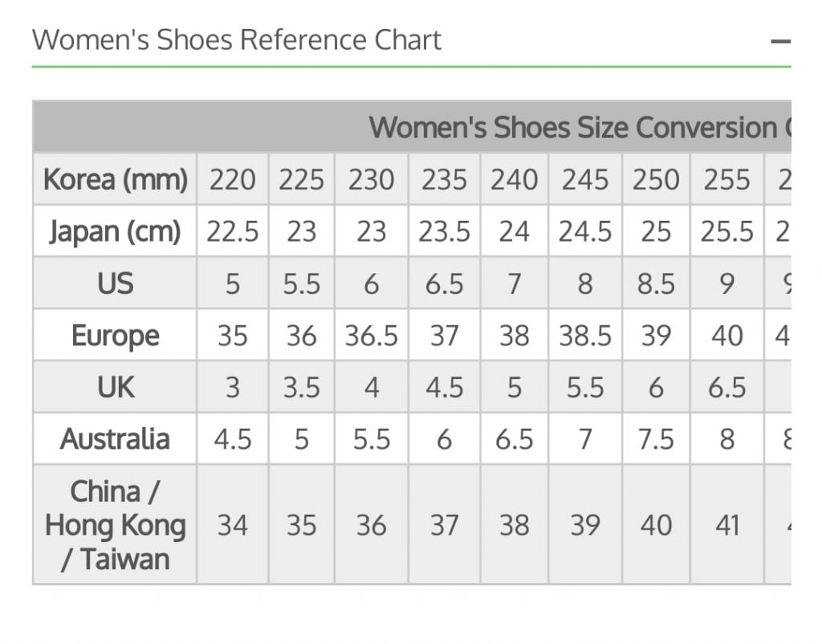
Task: Select the Japan (cm) row label
Action: coord(115,230)
